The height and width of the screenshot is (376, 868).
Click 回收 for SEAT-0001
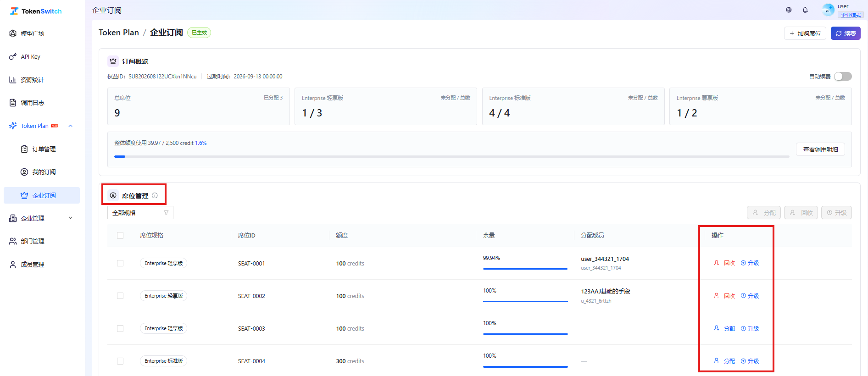(x=725, y=263)
